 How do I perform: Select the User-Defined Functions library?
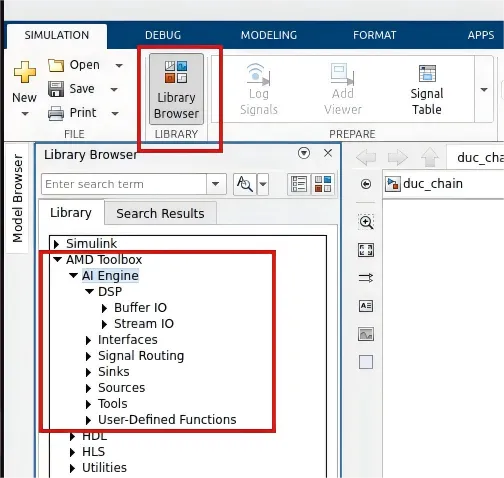pos(167,420)
